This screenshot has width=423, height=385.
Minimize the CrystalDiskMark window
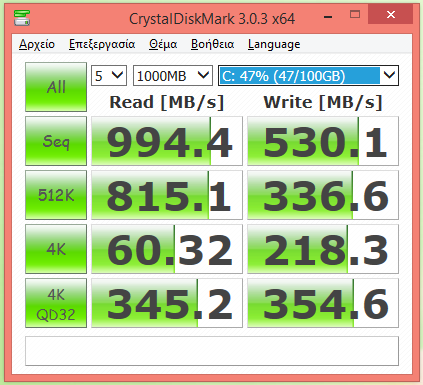pos(328,15)
